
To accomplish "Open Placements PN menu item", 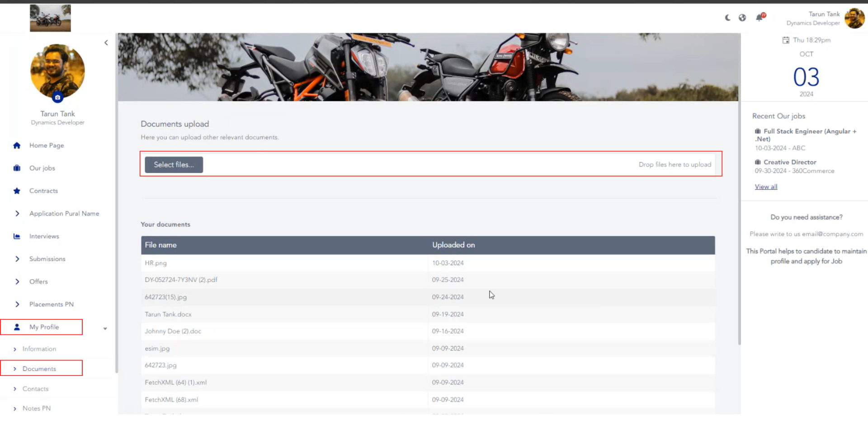I will 52,304.
